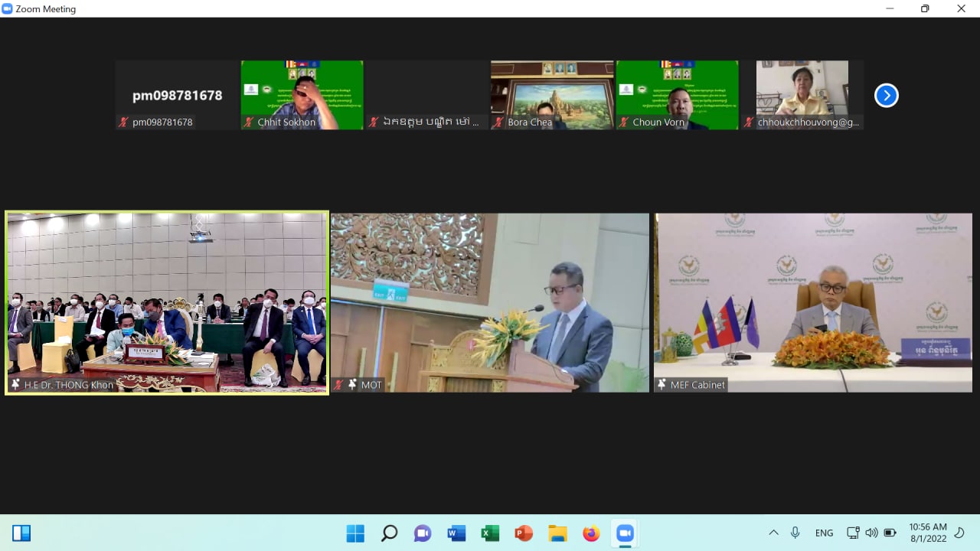Open the Windows Start menu
Screen dimensions: 980x551
(355, 533)
